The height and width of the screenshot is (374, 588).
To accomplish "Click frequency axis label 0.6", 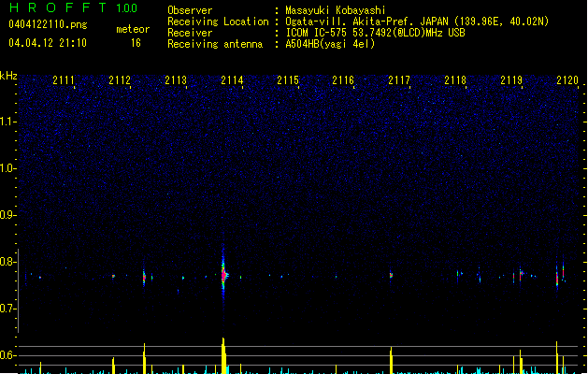I will (x=7, y=355).
